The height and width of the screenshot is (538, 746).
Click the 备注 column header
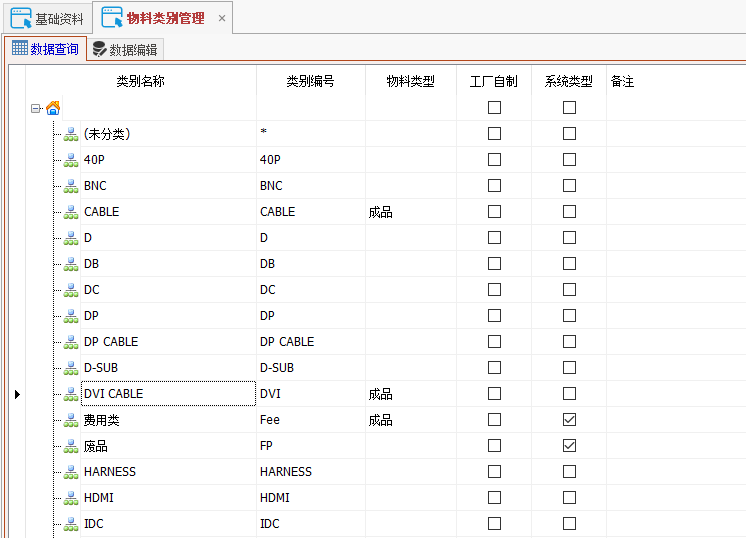676,81
